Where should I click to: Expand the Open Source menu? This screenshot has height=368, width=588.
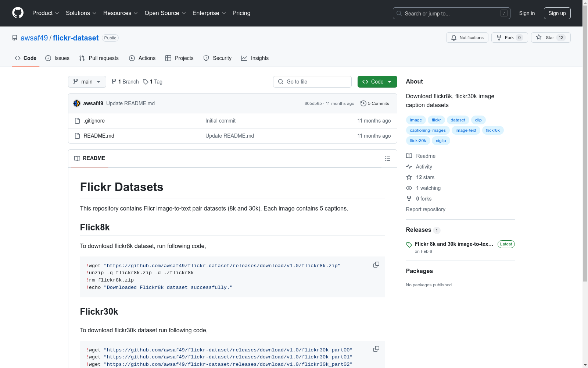[165, 13]
